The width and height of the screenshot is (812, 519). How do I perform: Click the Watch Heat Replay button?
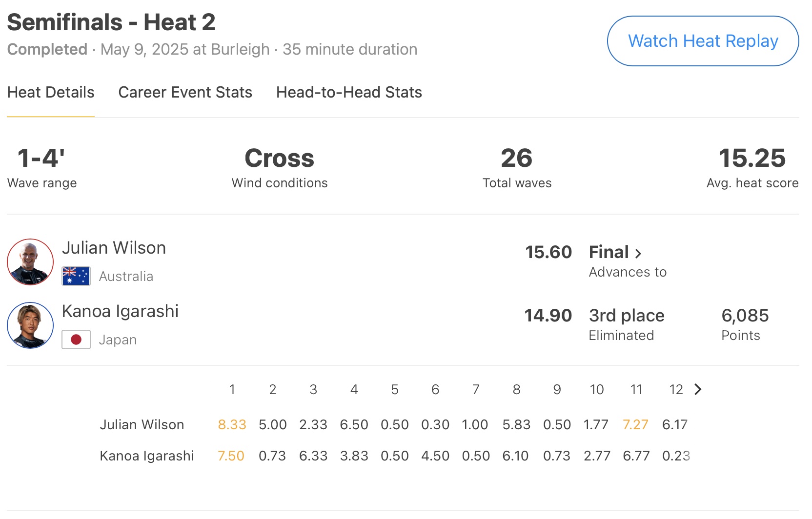[702, 41]
